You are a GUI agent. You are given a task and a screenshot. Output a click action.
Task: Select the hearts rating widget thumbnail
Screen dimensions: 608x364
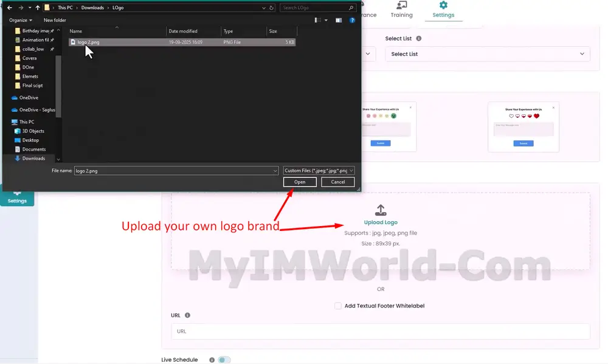click(x=523, y=126)
